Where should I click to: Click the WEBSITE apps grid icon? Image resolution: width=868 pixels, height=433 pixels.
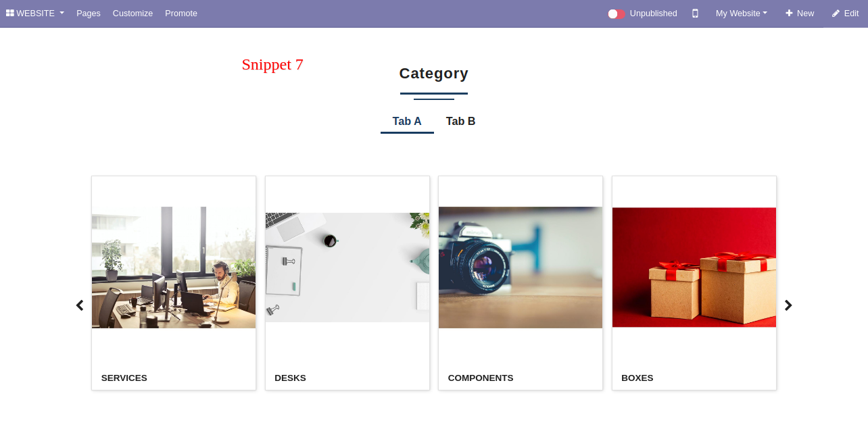(10, 13)
